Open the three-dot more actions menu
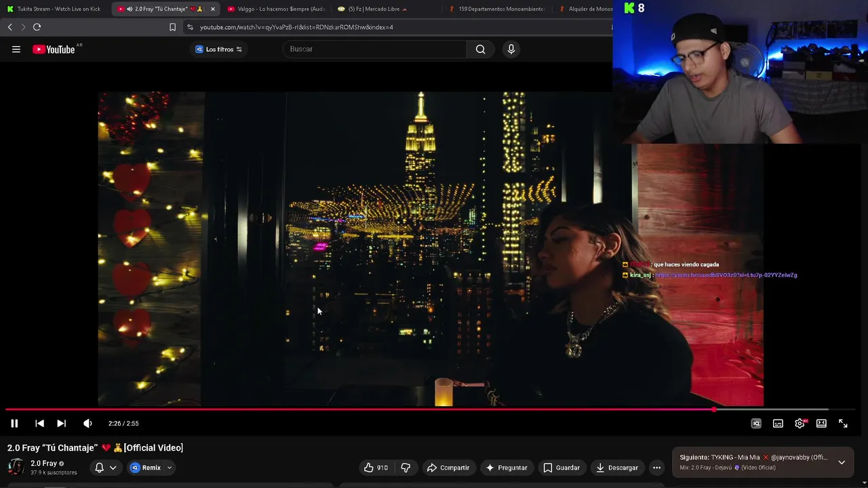The image size is (868, 488). [x=656, y=468]
